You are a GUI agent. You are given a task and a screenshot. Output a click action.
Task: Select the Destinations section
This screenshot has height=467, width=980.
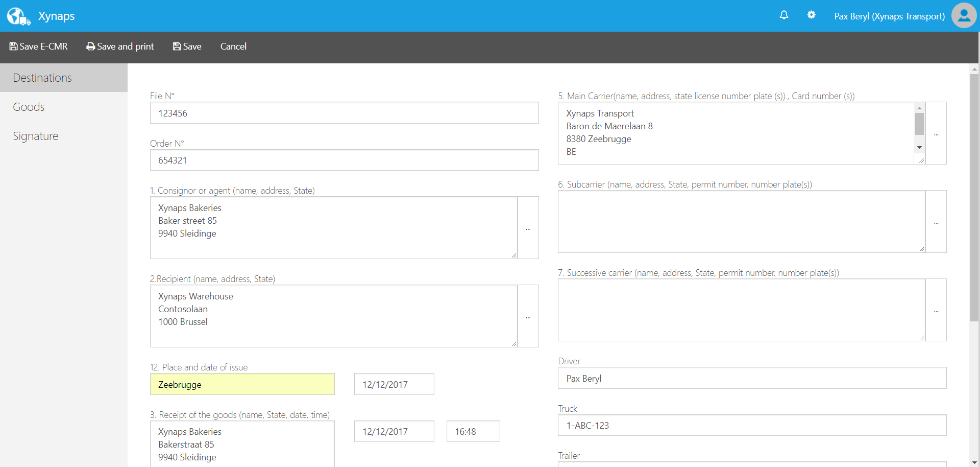tap(42, 77)
